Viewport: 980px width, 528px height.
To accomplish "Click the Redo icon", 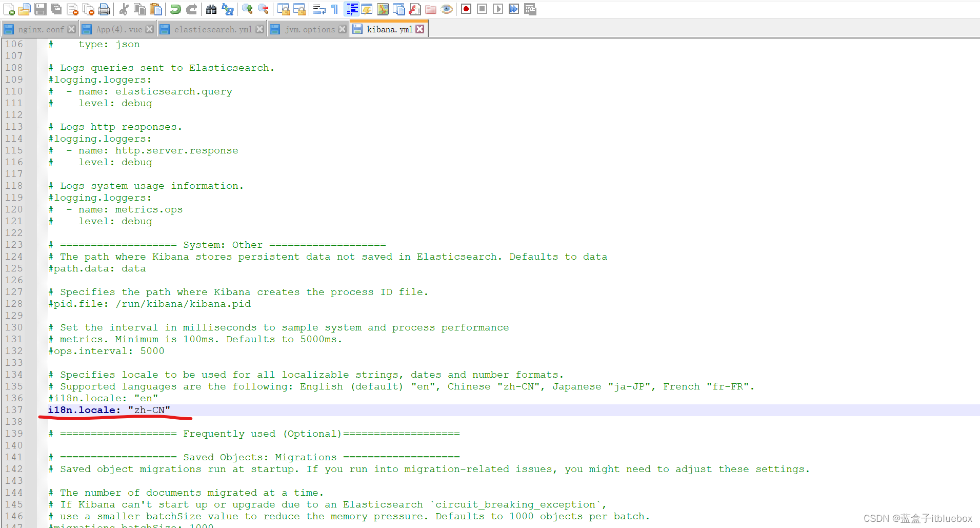I will (x=192, y=9).
